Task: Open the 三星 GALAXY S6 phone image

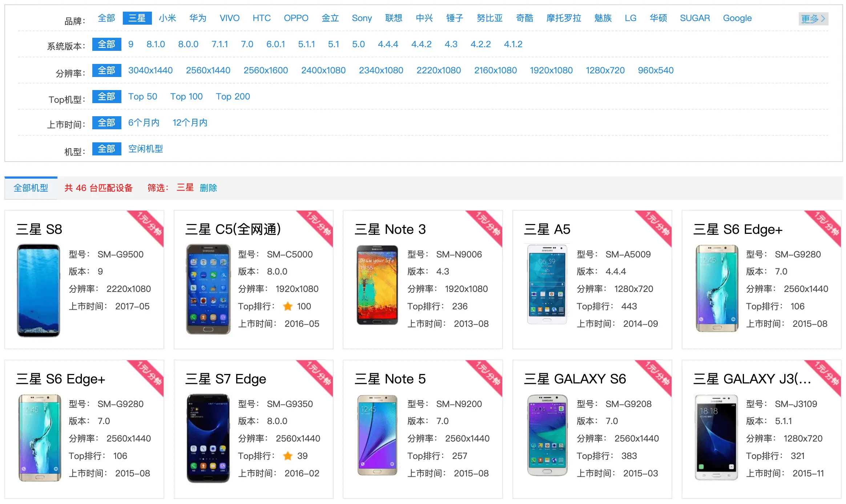Action: pyautogui.click(x=547, y=435)
